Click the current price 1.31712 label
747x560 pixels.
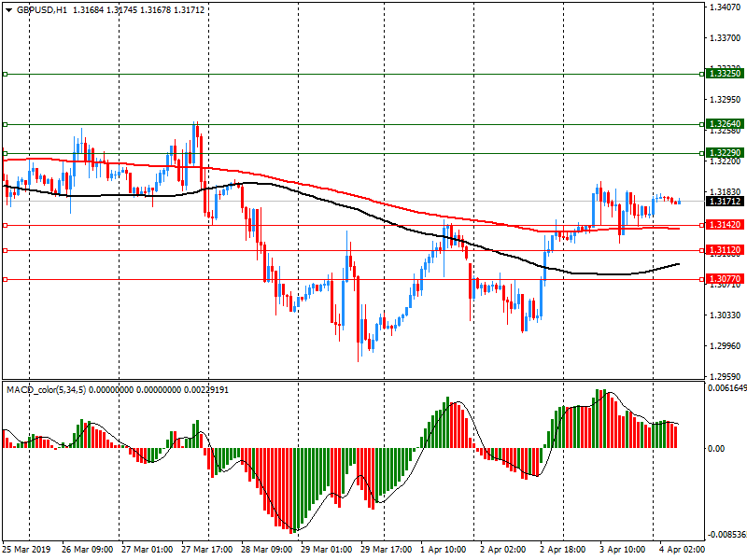pos(725,202)
